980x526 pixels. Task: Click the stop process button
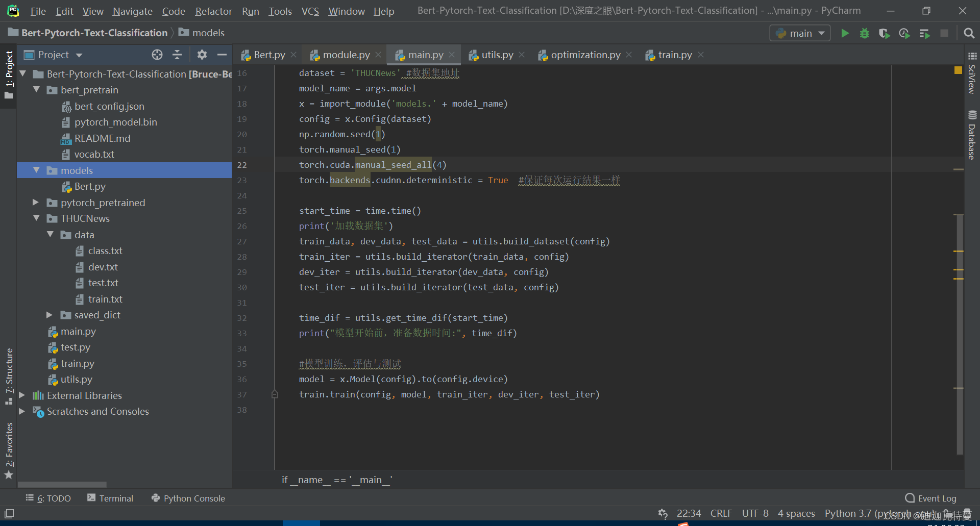click(944, 33)
